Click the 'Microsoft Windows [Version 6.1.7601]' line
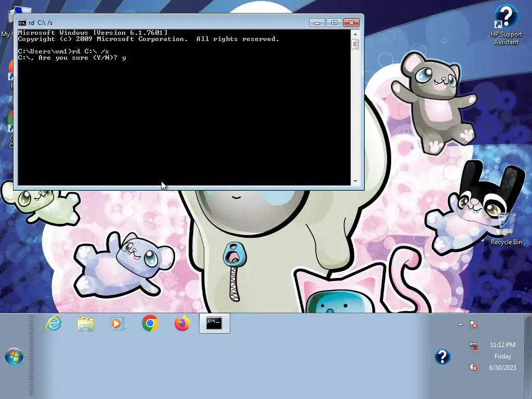 tap(92, 33)
